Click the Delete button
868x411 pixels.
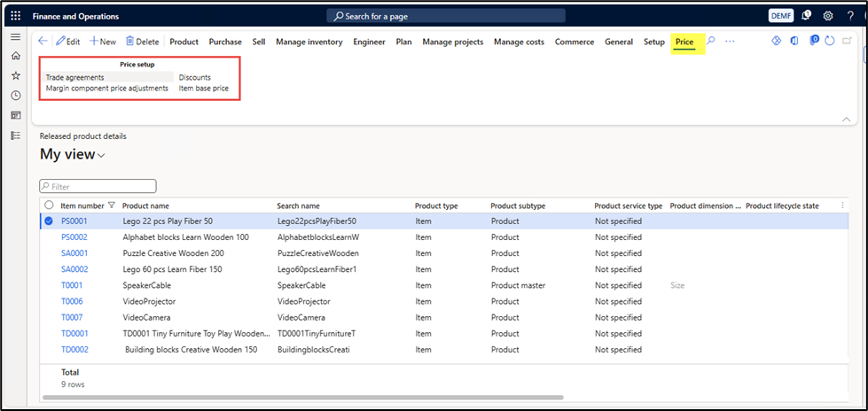pyautogui.click(x=142, y=42)
